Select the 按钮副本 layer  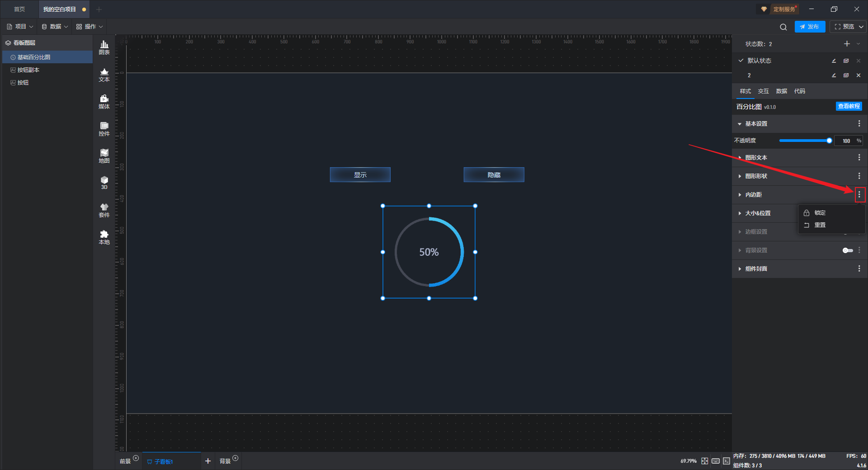tap(47, 70)
